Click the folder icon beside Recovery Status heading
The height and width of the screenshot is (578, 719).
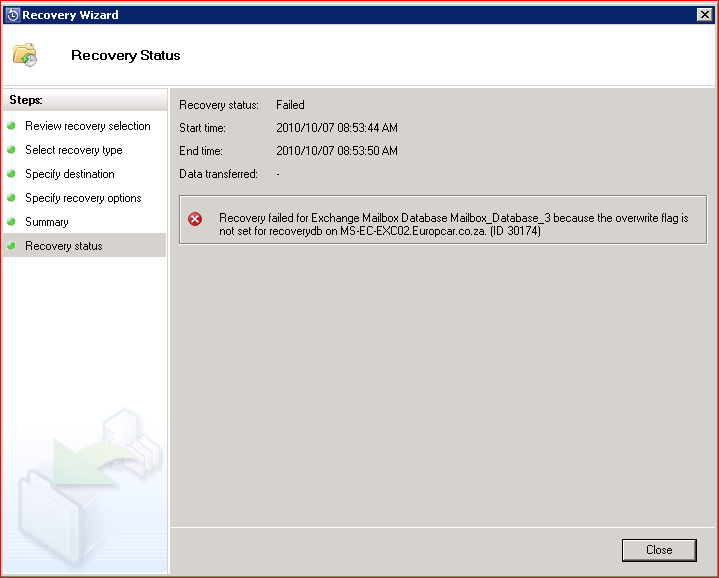(25, 55)
